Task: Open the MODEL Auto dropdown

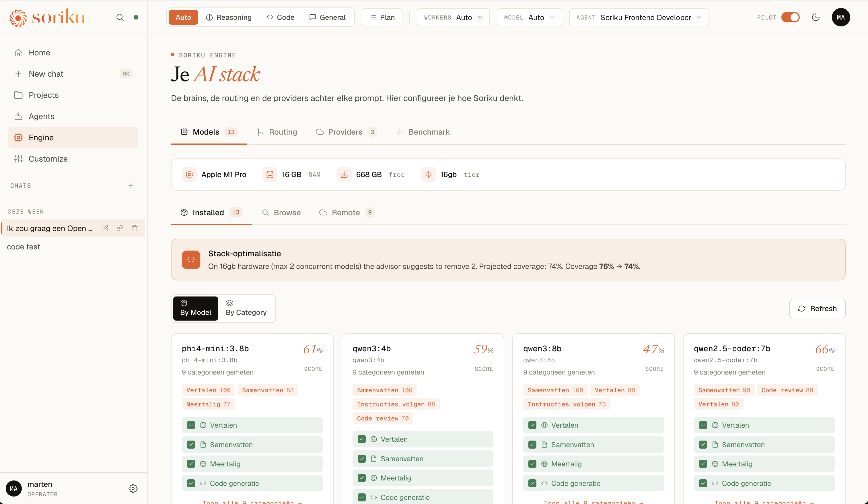Action: (529, 17)
